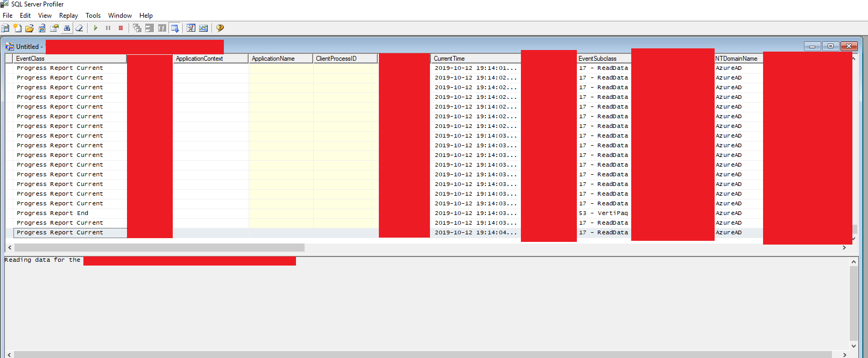Launch Performance Monitor icon

[x=203, y=28]
